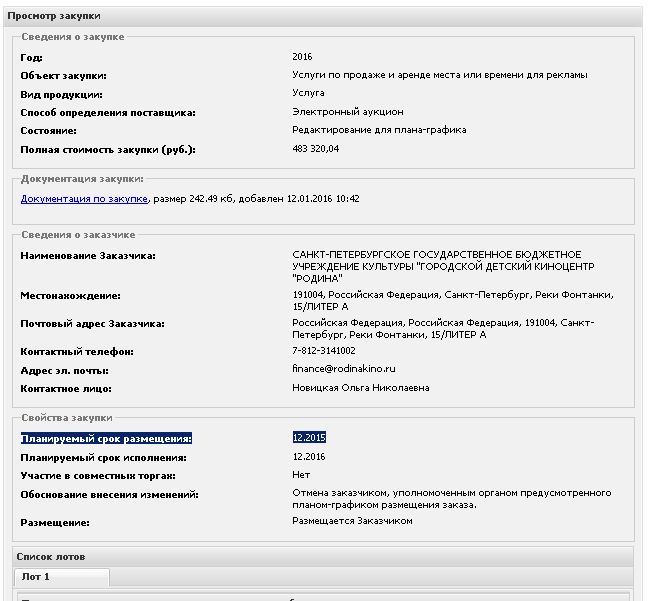The height and width of the screenshot is (601, 651).
Task: Click the year value 2016
Action: point(302,57)
